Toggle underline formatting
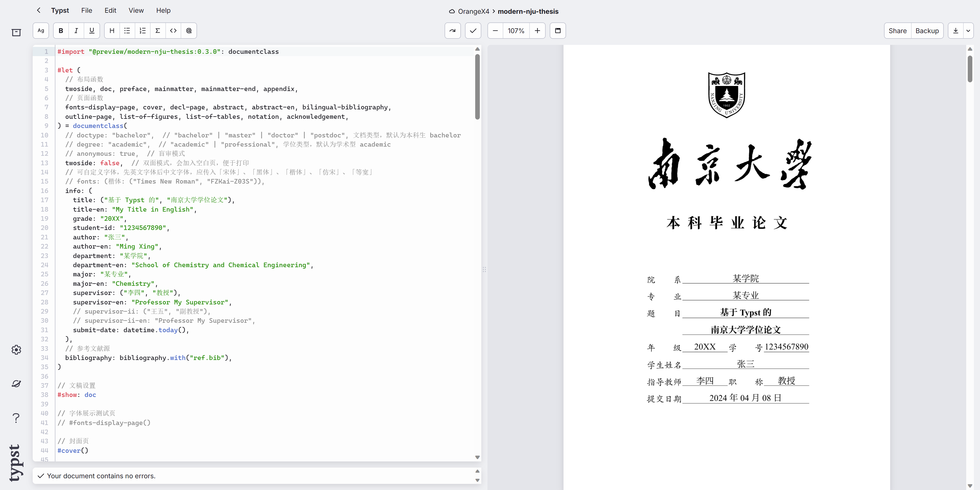The height and width of the screenshot is (490, 980). [92, 31]
